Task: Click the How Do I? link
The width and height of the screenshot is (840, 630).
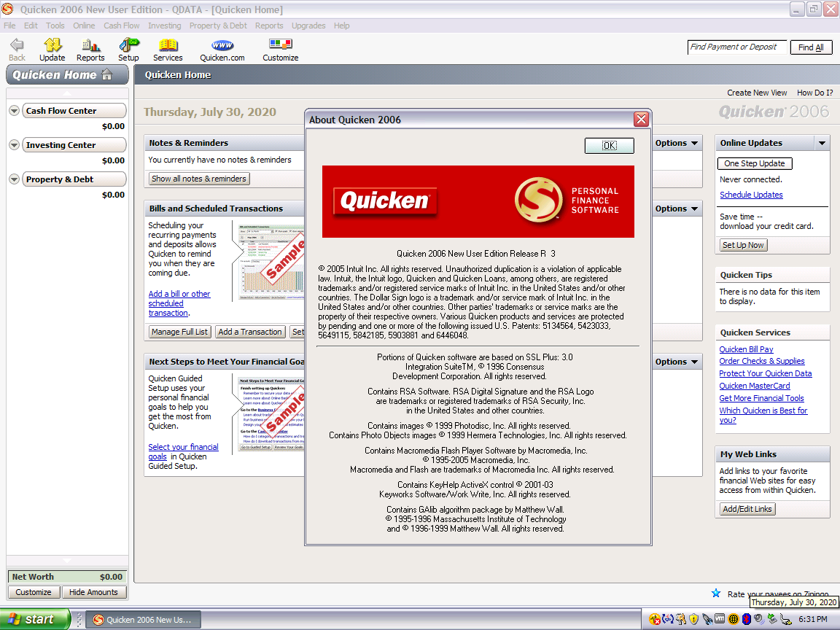Action: coord(814,93)
